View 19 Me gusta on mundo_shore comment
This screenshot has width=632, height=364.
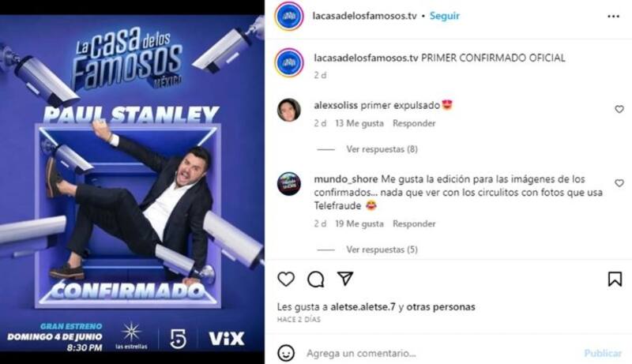359,223
